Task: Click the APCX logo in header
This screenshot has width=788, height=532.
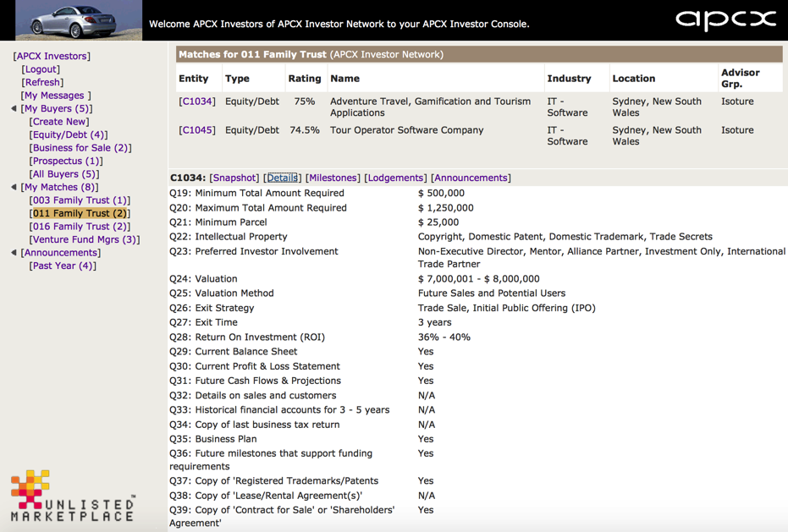Action: pos(725,20)
